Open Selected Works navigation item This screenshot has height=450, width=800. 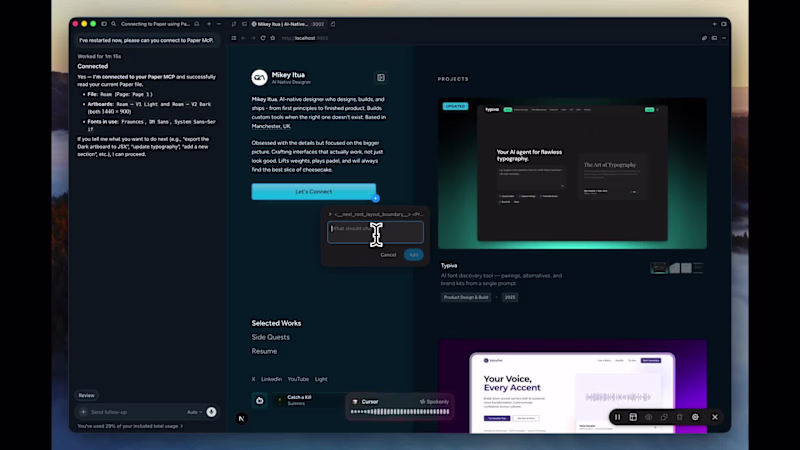pos(276,323)
